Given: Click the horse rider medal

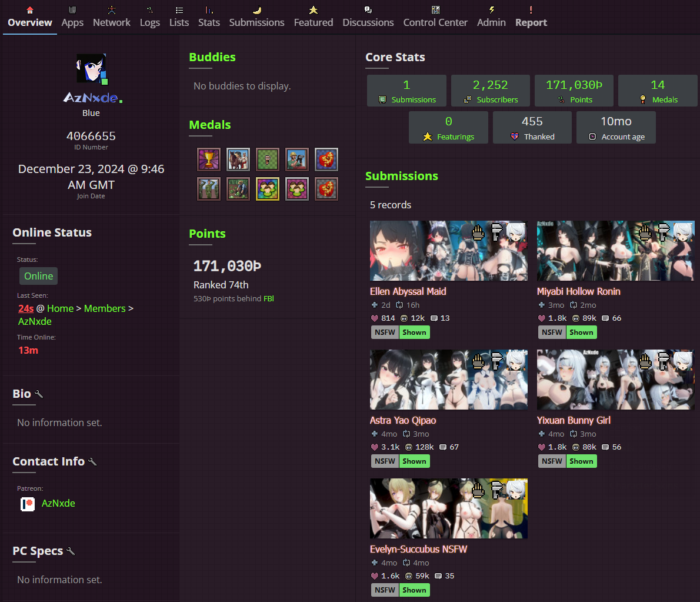Looking at the screenshot, I should 238,159.
